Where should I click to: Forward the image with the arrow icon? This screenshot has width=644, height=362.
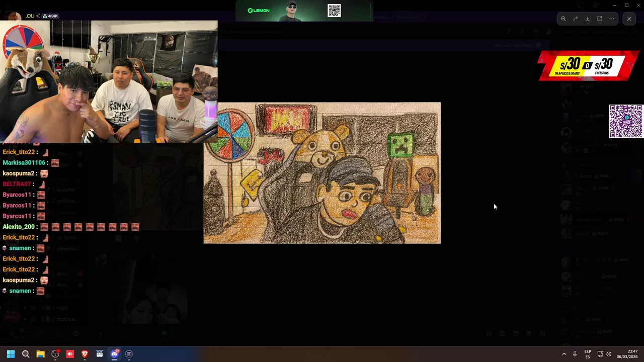(x=576, y=19)
